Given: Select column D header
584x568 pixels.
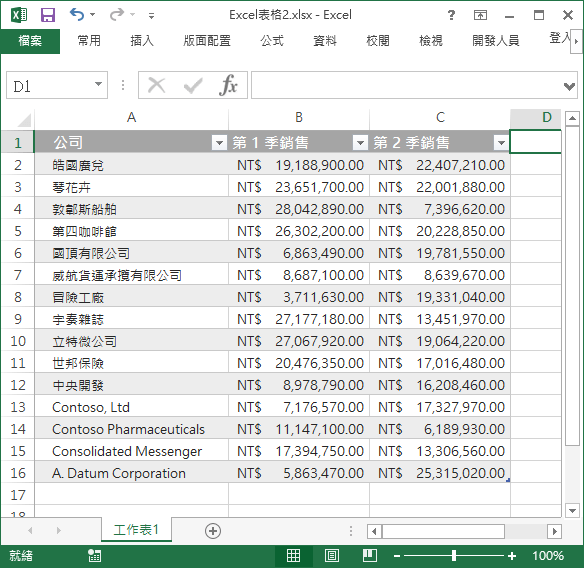Looking at the screenshot, I should pyautogui.click(x=536, y=118).
